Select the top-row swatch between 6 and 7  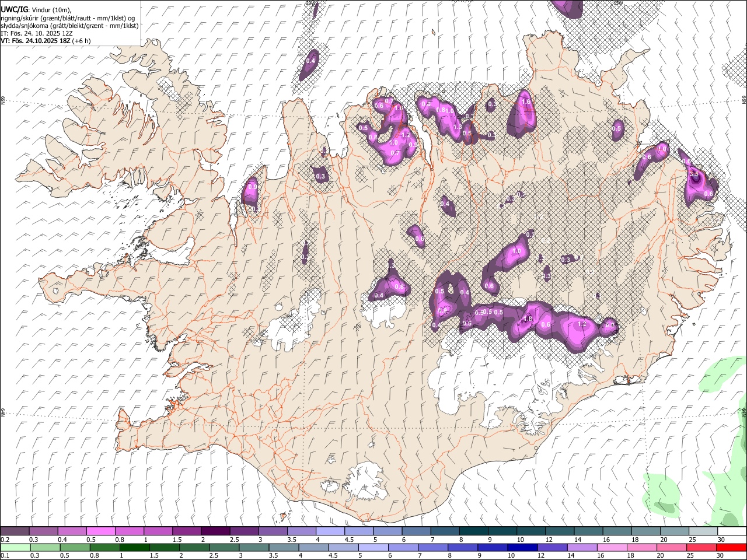(x=416, y=531)
